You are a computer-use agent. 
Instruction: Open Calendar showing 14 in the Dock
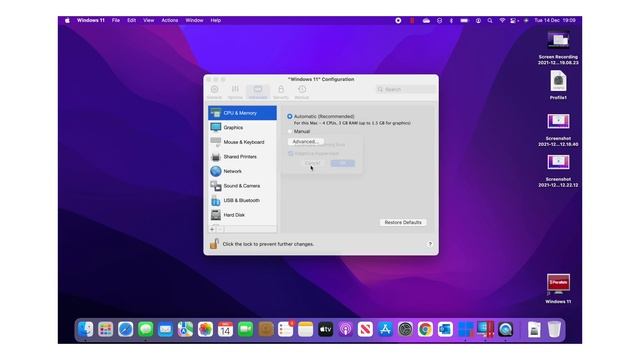pos(225,329)
